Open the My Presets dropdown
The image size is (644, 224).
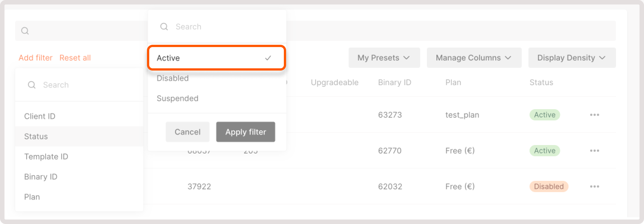click(384, 58)
